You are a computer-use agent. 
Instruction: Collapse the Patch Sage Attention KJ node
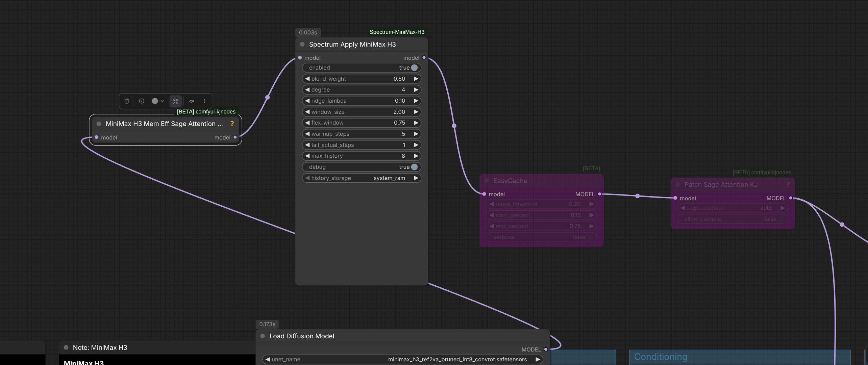677,184
